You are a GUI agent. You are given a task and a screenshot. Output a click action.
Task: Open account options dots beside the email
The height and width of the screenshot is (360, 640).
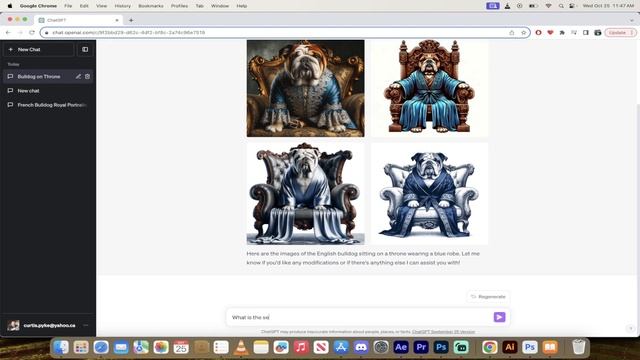[x=86, y=325]
